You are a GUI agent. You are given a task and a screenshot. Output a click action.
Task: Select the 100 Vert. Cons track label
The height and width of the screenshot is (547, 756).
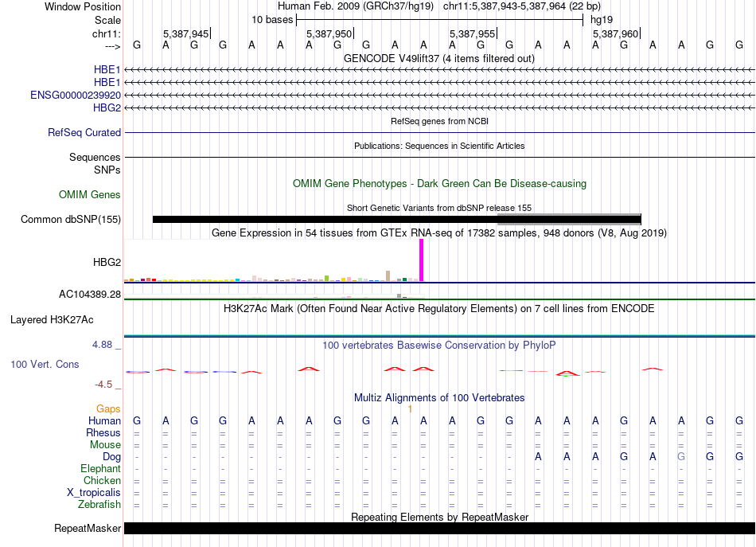coord(45,364)
